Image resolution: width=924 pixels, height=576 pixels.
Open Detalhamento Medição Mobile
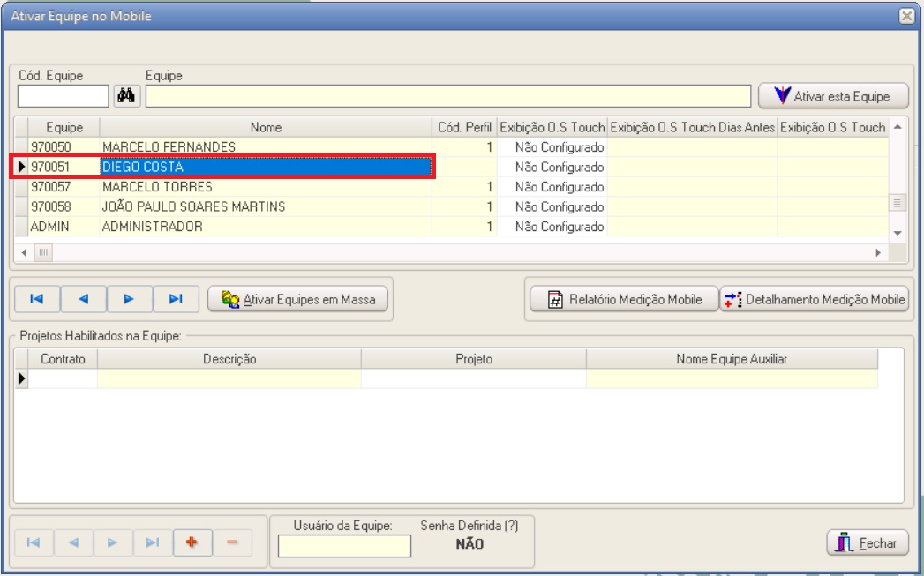tap(814, 300)
